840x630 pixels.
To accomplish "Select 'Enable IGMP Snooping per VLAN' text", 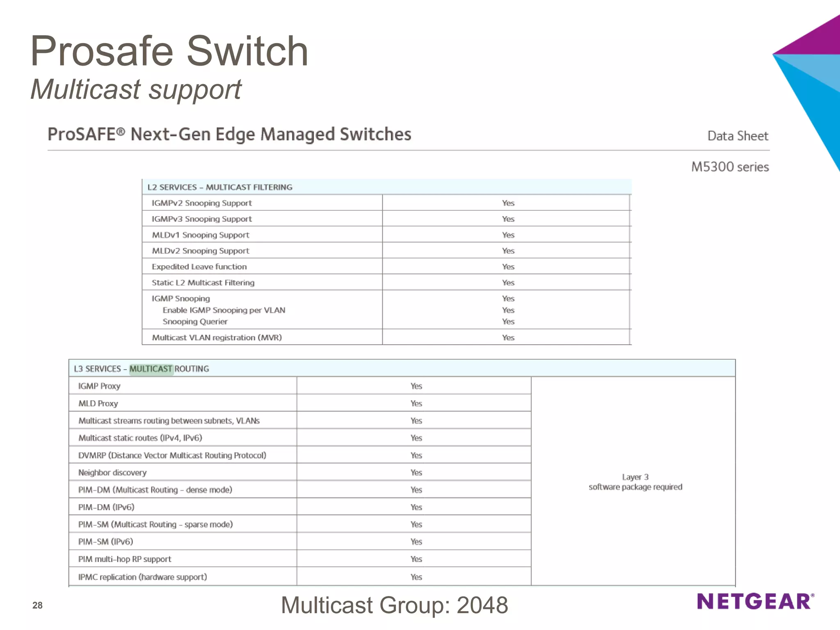I will tap(224, 310).
